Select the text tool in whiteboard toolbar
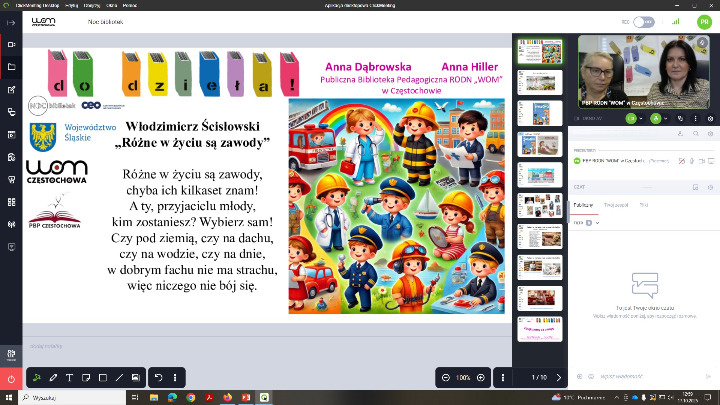 [70, 377]
